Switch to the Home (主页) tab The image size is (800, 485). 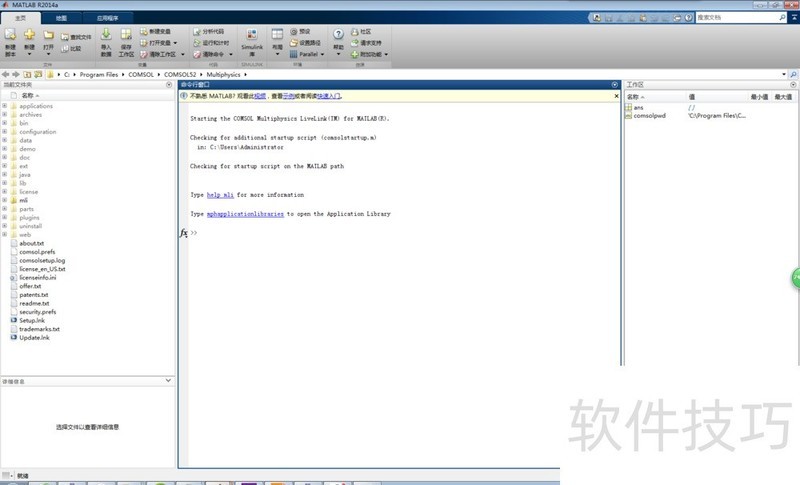pos(20,18)
